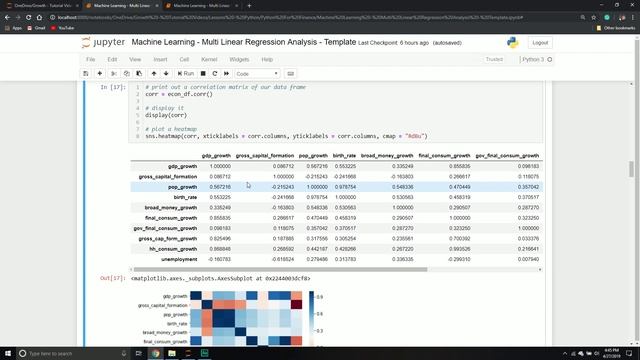Insert a cell below with plus icon
The height and width of the screenshot is (360, 640).
tap(100, 73)
